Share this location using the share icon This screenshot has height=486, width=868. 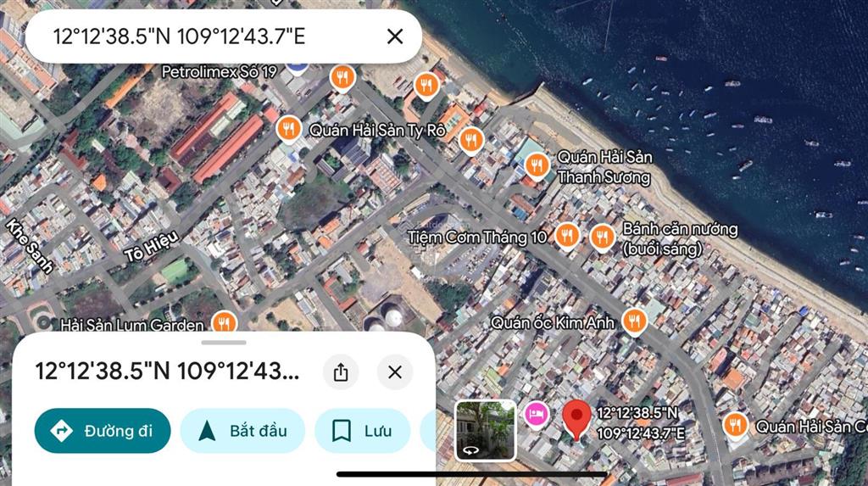pyautogui.click(x=341, y=372)
